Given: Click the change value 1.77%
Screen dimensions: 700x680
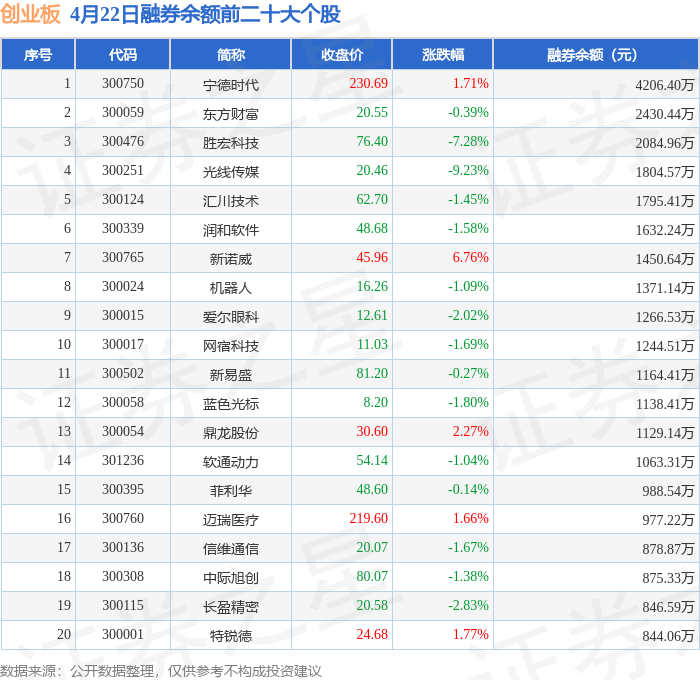Looking at the screenshot, I should click(x=471, y=634).
